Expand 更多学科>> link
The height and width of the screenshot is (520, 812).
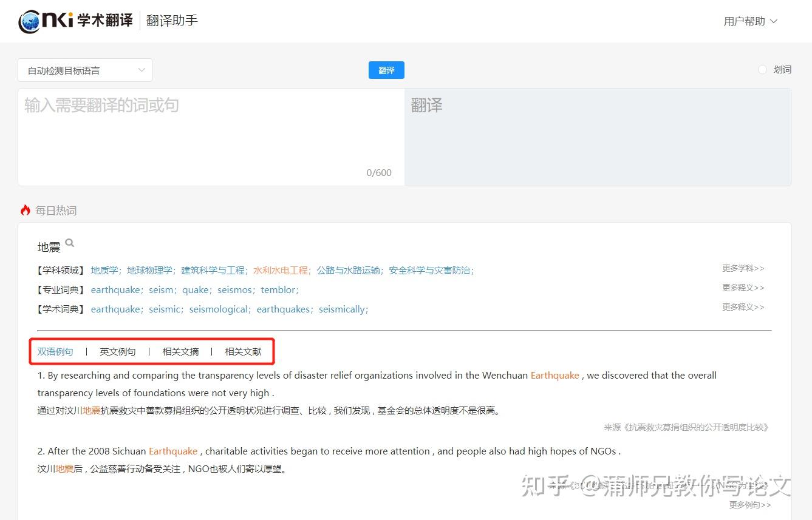tap(743, 268)
